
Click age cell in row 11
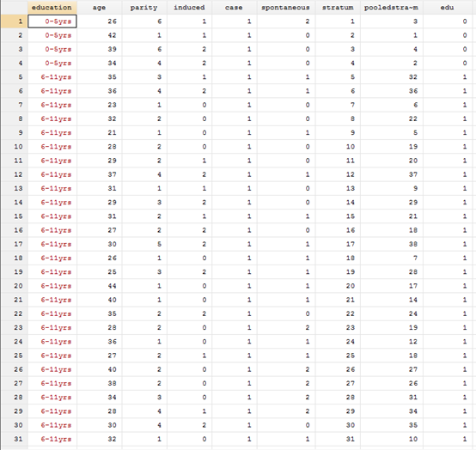click(100, 161)
